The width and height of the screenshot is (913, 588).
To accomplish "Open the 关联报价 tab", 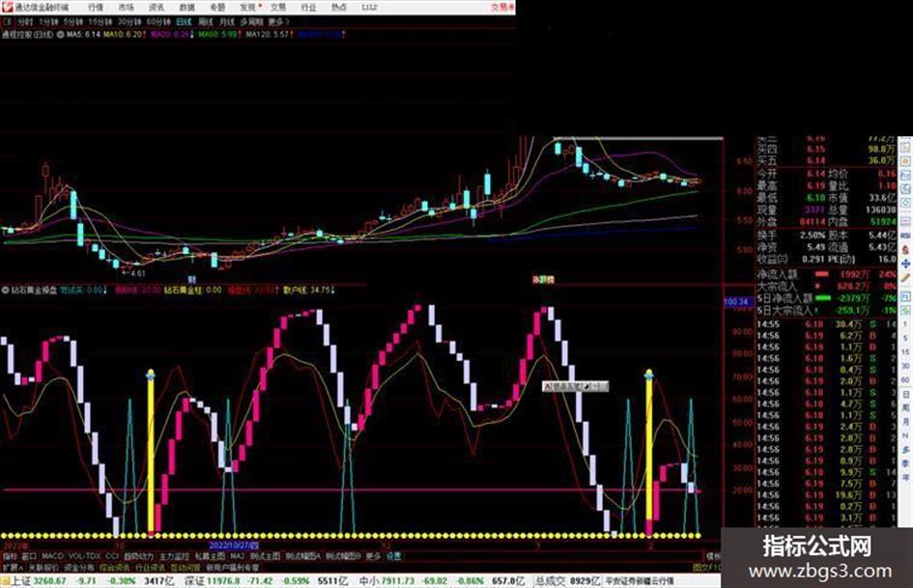I will point(43,567).
